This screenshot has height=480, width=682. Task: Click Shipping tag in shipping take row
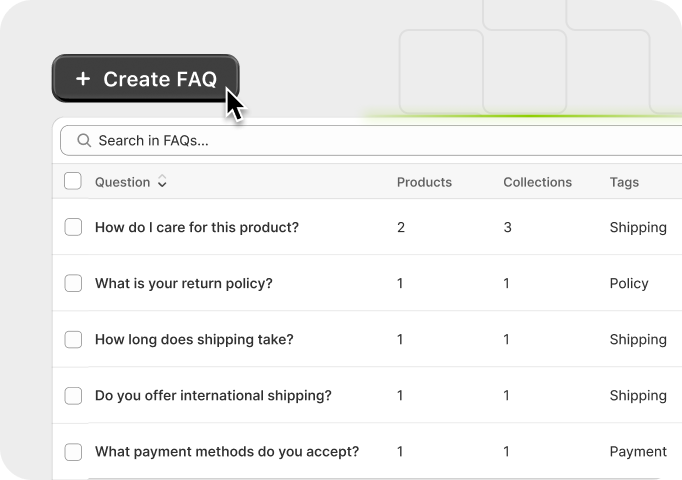(x=638, y=340)
